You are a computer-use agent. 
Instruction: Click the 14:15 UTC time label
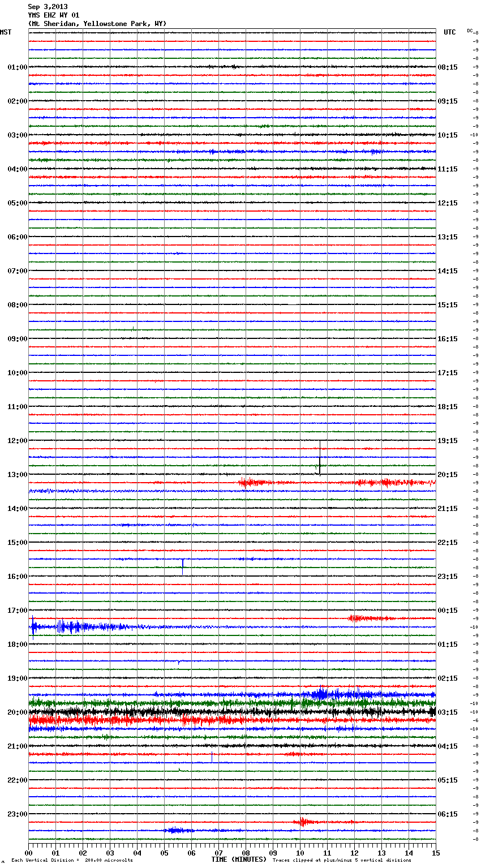(448, 271)
